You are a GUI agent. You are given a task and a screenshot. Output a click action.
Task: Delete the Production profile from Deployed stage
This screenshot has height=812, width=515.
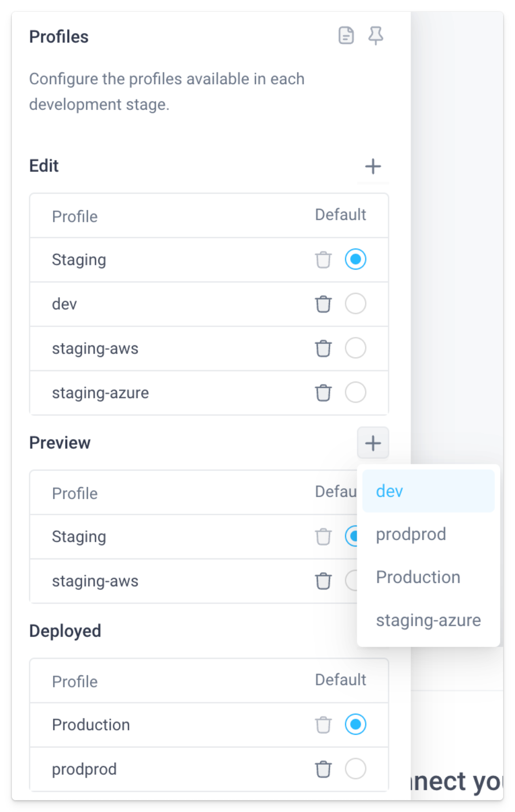pos(323,725)
